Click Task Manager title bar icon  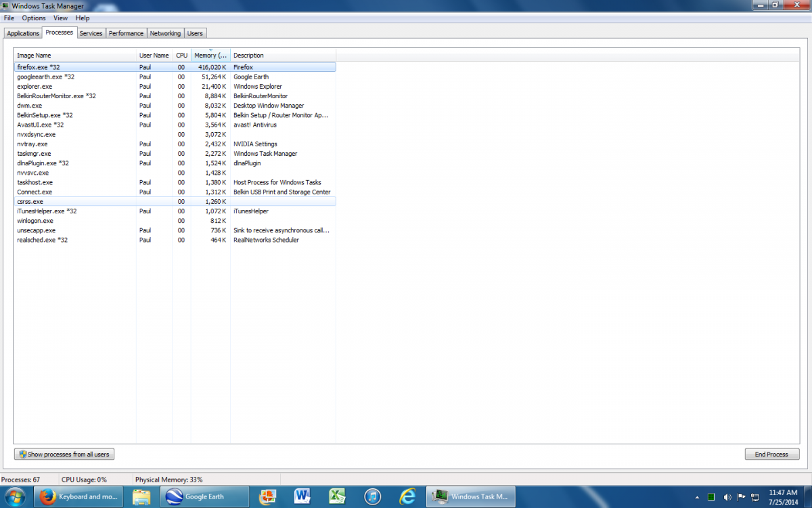coord(6,6)
